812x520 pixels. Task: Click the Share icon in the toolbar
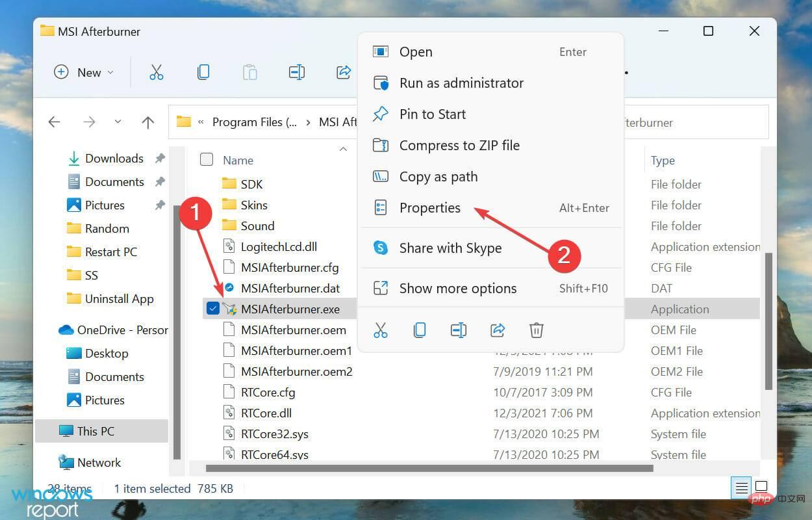[344, 72]
